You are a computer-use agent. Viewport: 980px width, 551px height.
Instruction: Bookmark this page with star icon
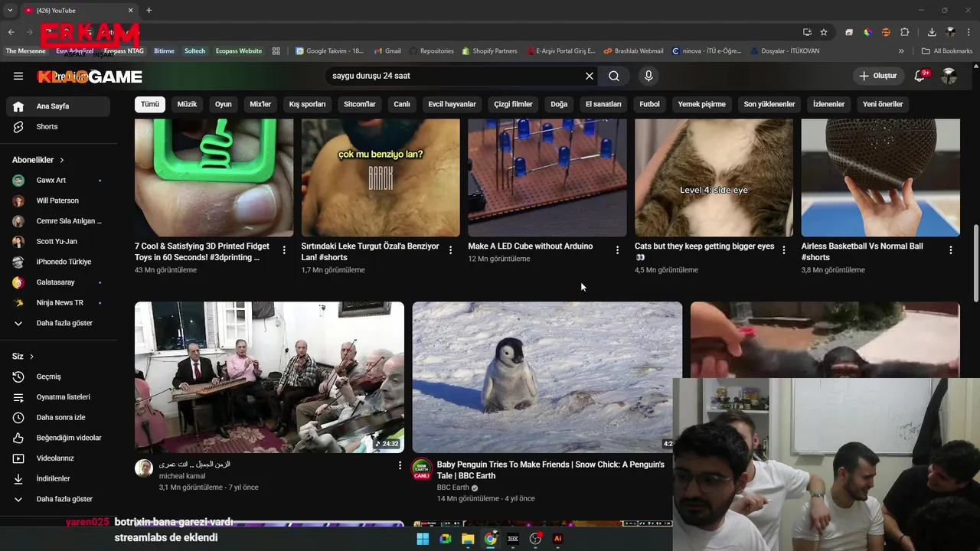pyautogui.click(x=824, y=32)
